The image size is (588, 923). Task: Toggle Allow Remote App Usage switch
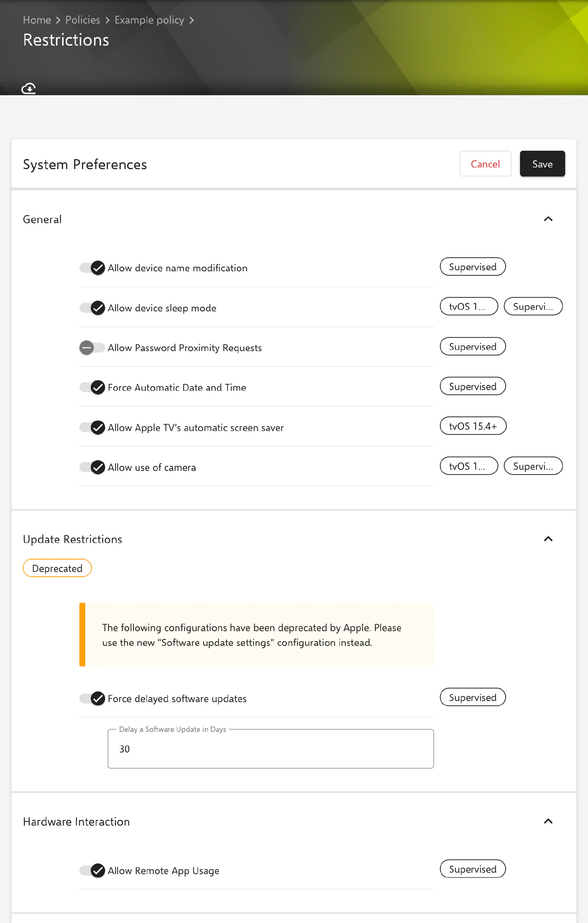(x=92, y=870)
